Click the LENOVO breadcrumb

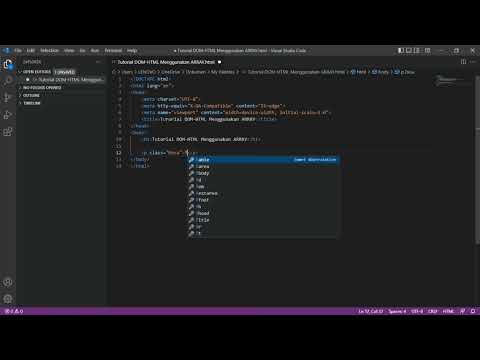coord(147,72)
